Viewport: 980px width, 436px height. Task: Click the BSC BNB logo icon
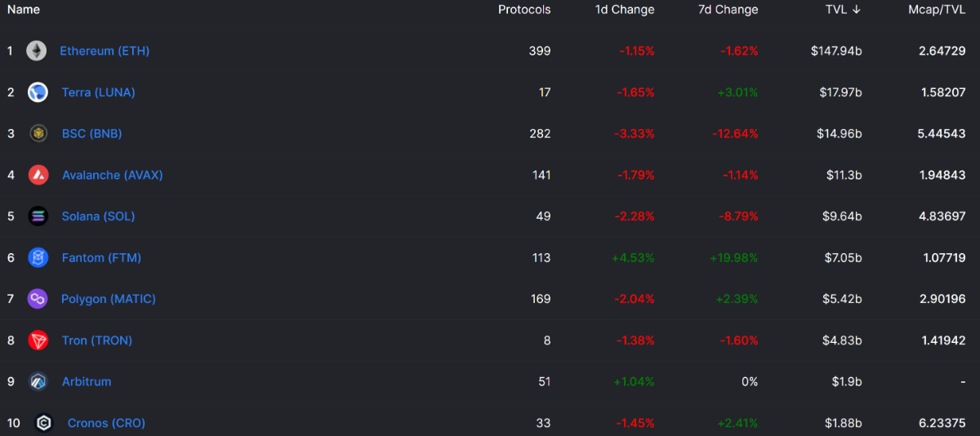coord(38,134)
